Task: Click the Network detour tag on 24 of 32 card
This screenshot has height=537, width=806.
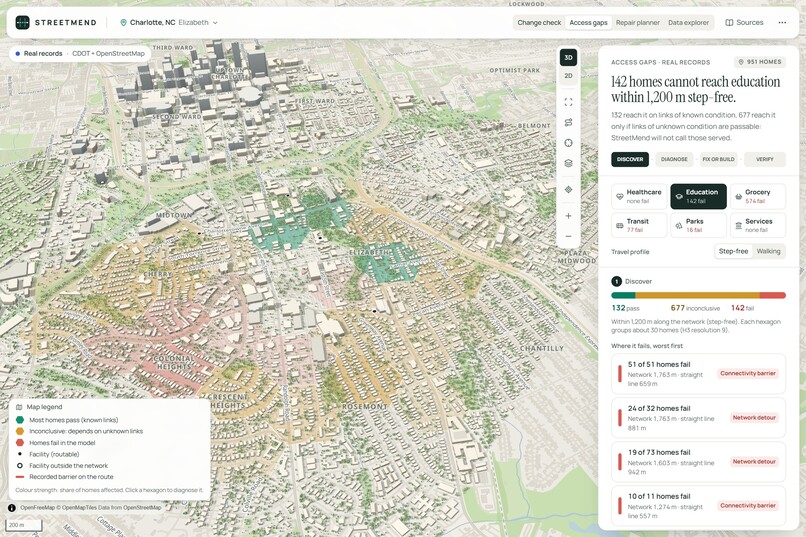Action: [x=754, y=418]
